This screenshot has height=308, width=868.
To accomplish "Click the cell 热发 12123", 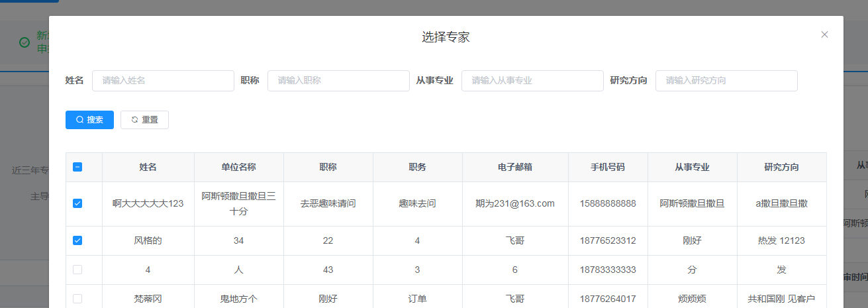I will point(781,241).
